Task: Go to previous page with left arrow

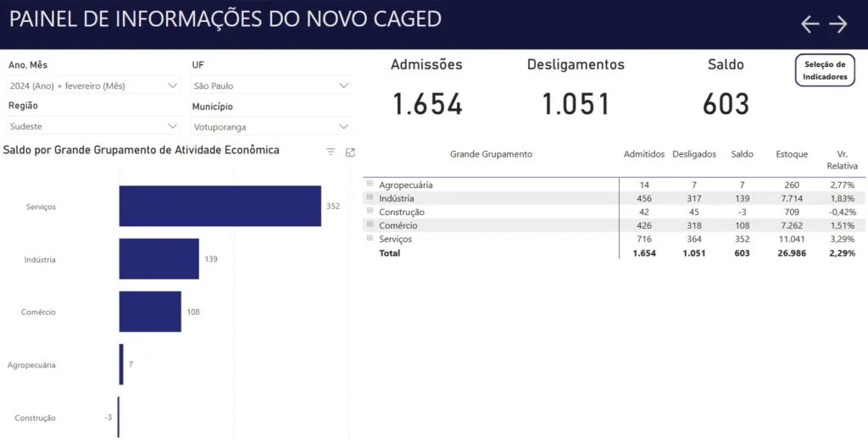Action: click(x=810, y=24)
